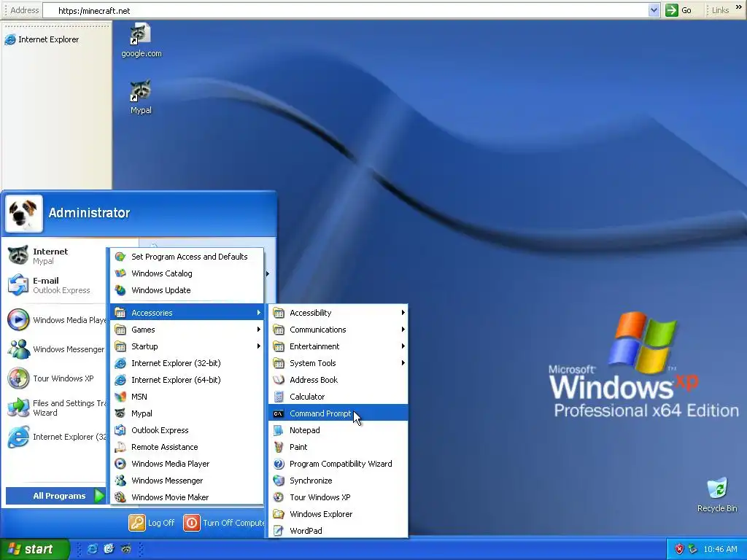Viewport: 747px width, 560px height.
Task: Select the google.com desktop shortcut
Action: pyautogui.click(x=141, y=41)
